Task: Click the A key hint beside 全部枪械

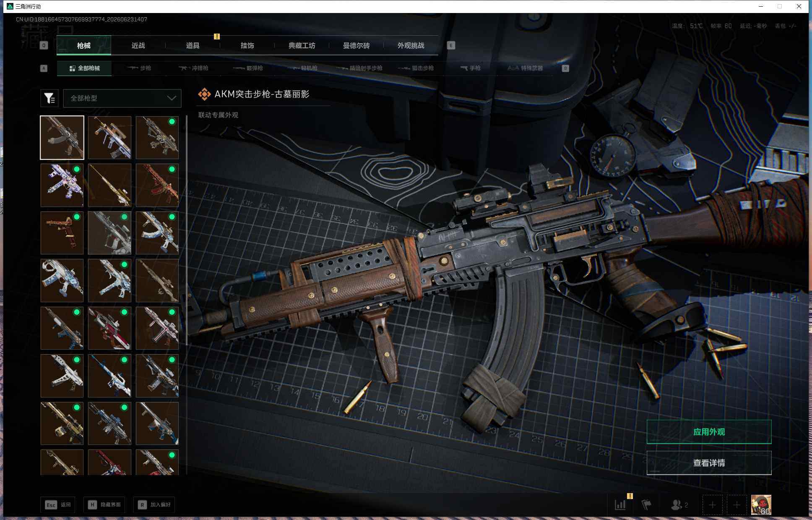Action: pyautogui.click(x=44, y=68)
